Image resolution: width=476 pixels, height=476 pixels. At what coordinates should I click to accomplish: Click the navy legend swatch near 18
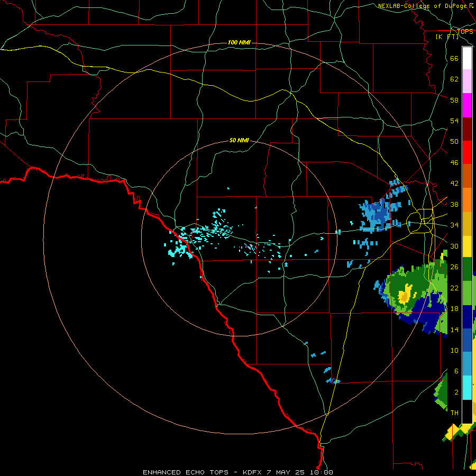coord(467,316)
